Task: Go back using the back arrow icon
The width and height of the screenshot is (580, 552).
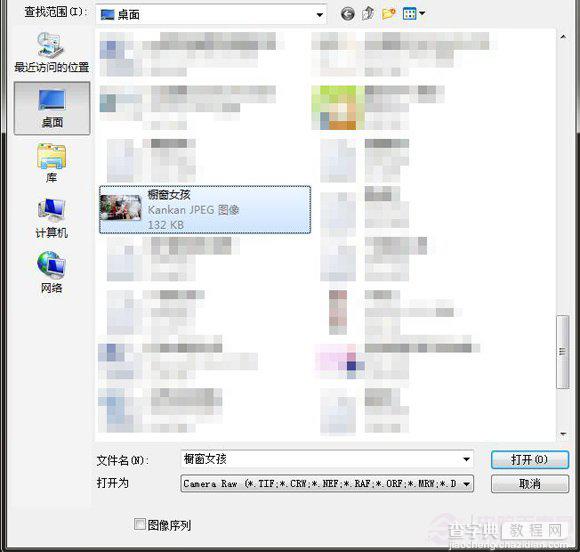Action: 347,14
